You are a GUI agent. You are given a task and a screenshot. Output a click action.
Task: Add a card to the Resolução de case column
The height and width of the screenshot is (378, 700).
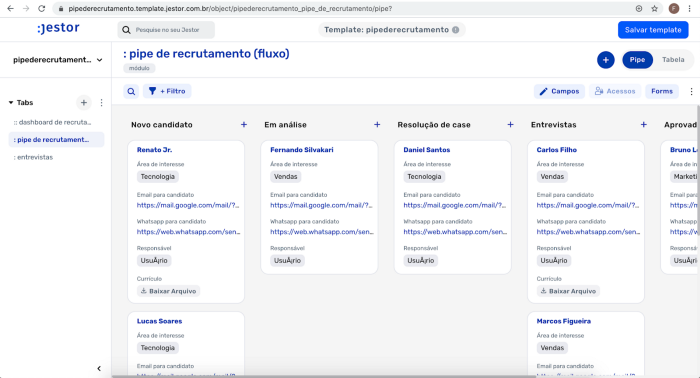pos(510,125)
